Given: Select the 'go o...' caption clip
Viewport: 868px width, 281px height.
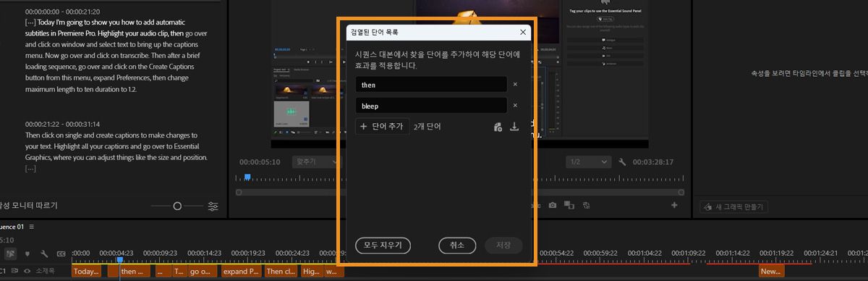Looking at the screenshot, I should click(202, 272).
